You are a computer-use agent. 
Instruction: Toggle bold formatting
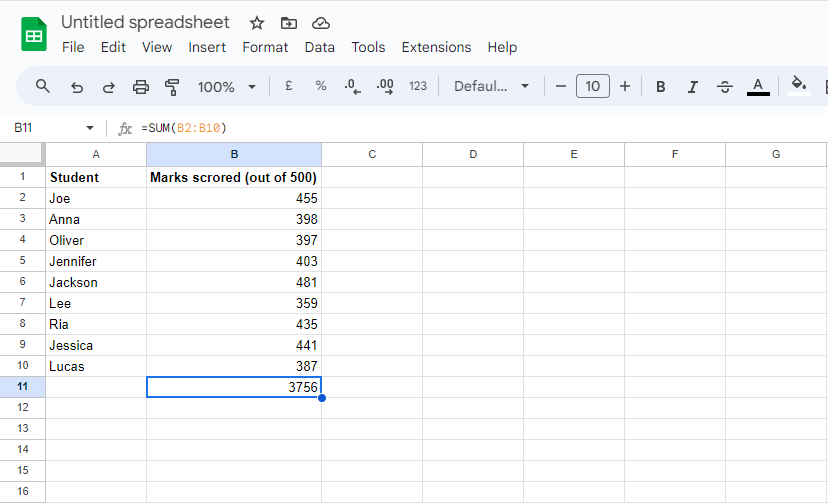[x=660, y=87]
